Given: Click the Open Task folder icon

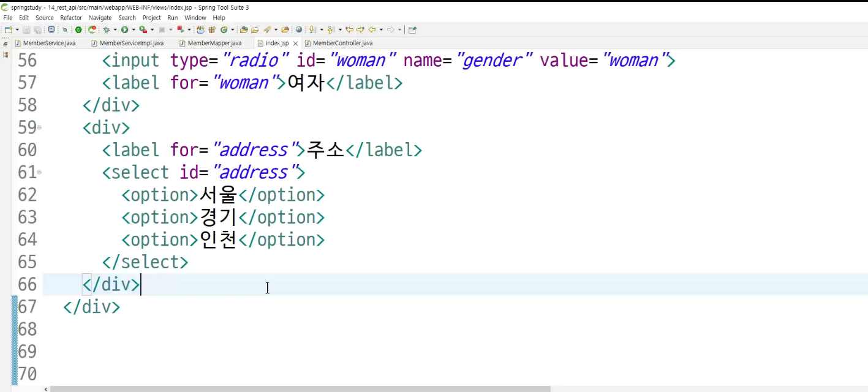Looking at the screenshot, I should pos(255,29).
